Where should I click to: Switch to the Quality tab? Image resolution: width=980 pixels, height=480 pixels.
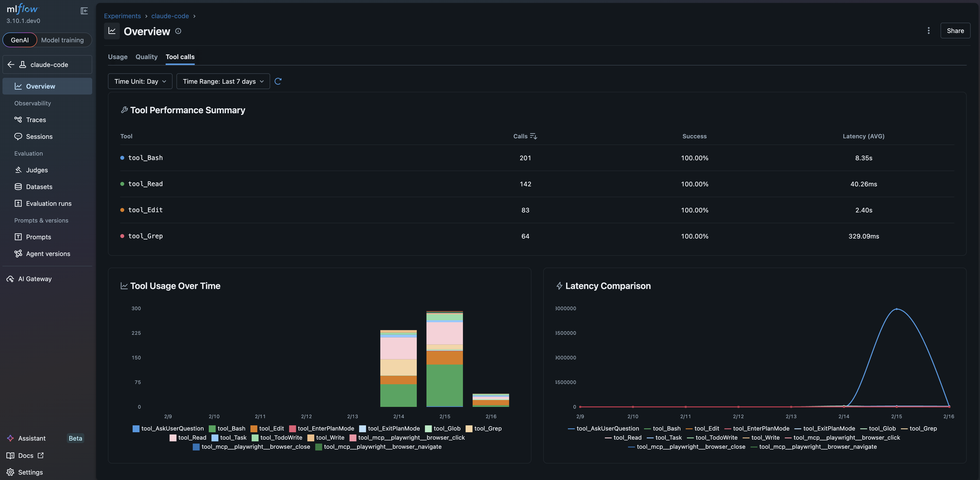coord(146,57)
